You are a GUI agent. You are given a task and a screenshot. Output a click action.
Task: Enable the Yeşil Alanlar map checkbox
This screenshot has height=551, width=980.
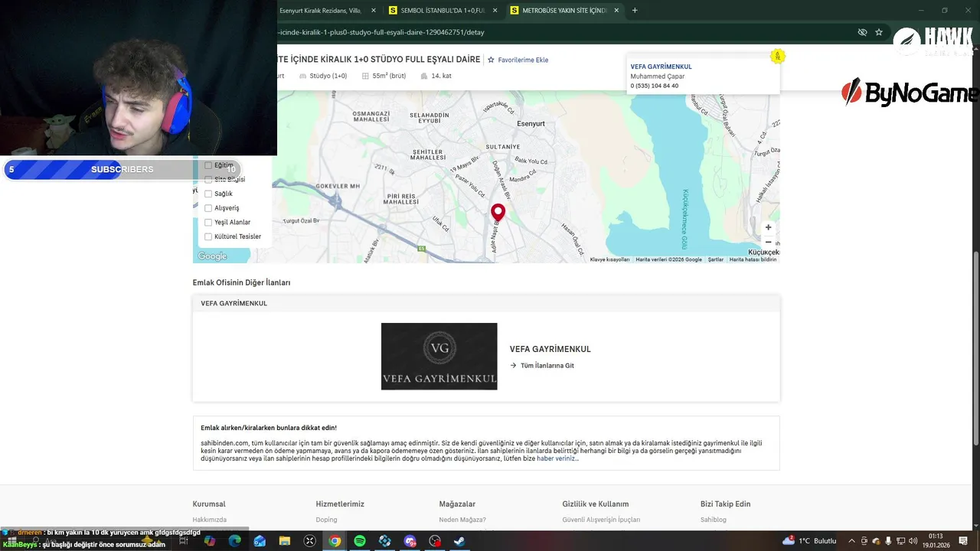207,222
